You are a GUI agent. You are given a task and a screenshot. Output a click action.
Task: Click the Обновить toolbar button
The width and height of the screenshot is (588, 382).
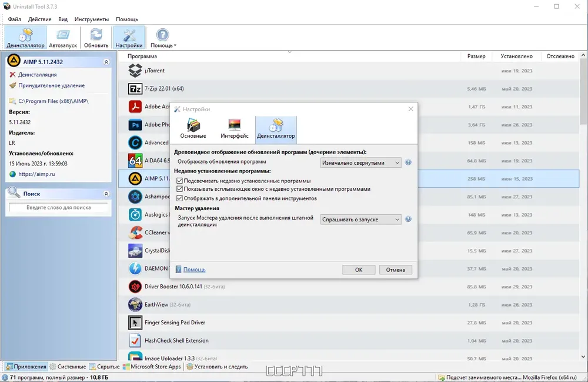pyautogui.click(x=96, y=38)
